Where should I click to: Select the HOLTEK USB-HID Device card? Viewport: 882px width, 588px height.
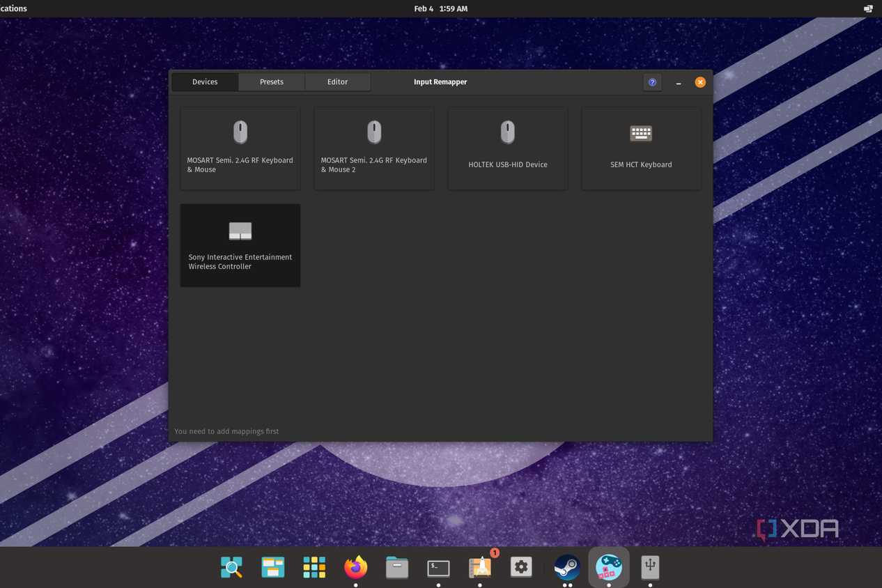tap(508, 148)
